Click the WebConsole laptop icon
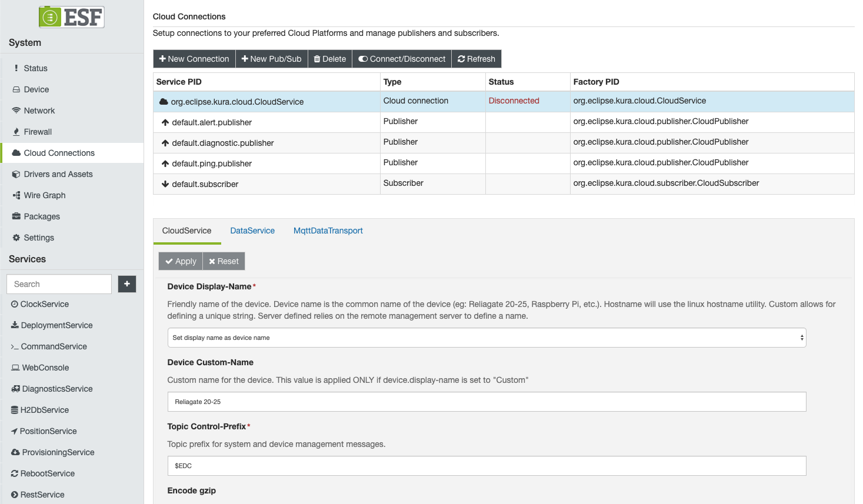The width and height of the screenshot is (863, 504). [x=15, y=368]
